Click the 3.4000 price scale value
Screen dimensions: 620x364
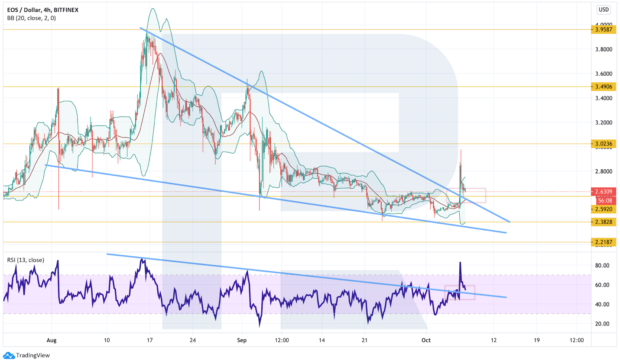[x=604, y=98]
